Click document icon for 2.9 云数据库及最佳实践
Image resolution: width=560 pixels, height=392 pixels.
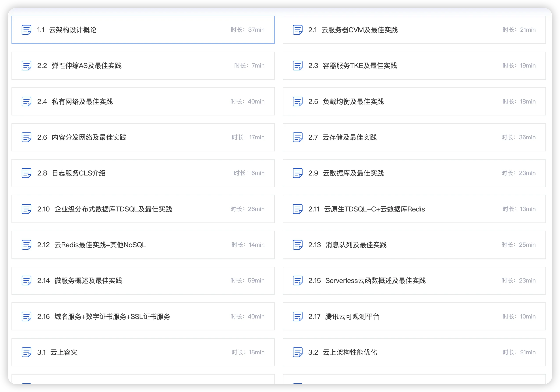click(x=298, y=173)
